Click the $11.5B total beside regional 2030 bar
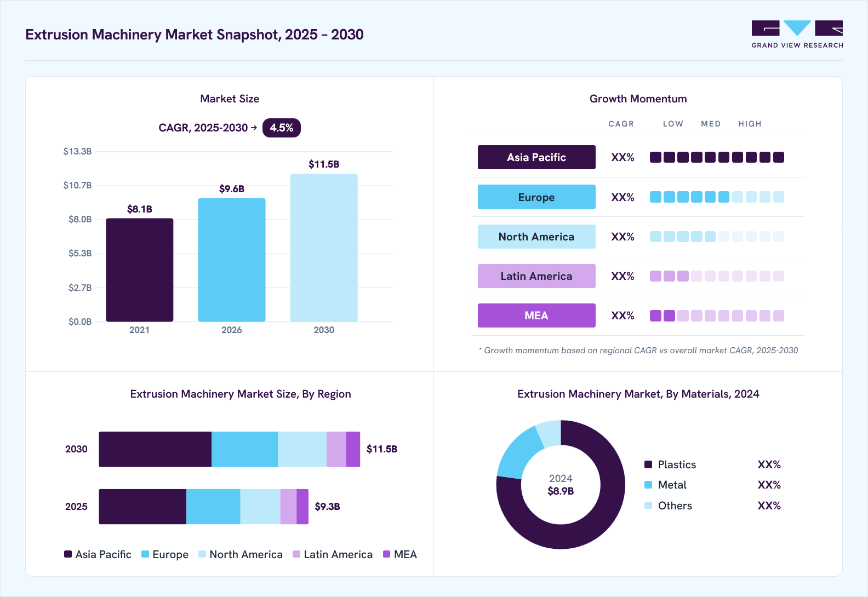Image resolution: width=868 pixels, height=597 pixels. pyautogui.click(x=382, y=449)
